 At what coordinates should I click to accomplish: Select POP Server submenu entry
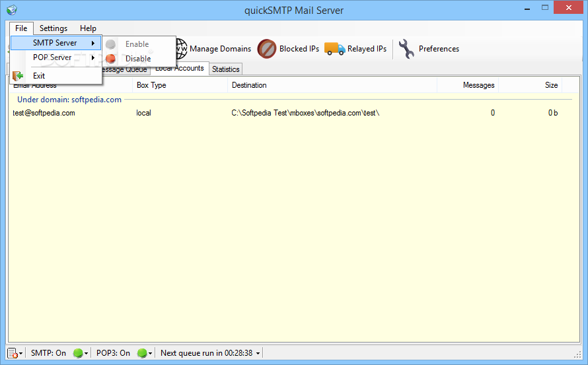(56, 57)
